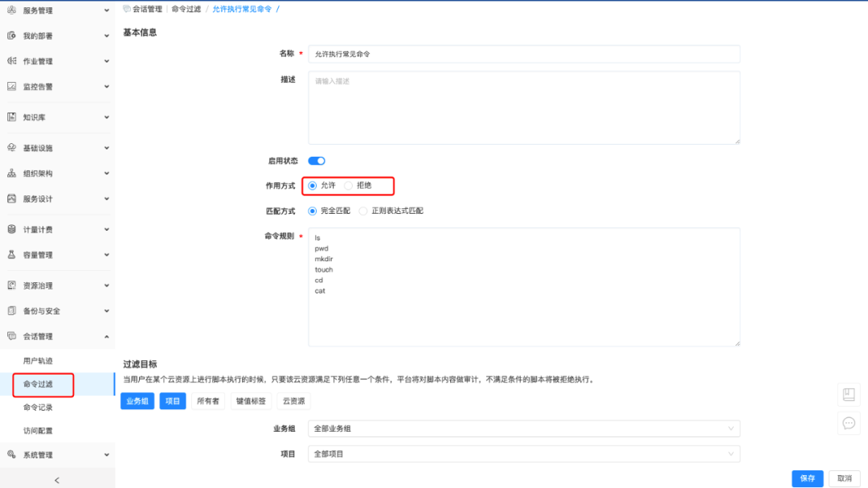Select the 组织架构 sidebar icon
Screen dimensions: 868x488
point(11,173)
